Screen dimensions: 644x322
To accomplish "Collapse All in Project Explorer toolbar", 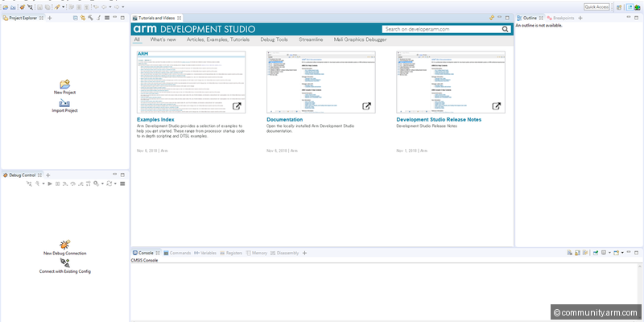I will click(76, 18).
